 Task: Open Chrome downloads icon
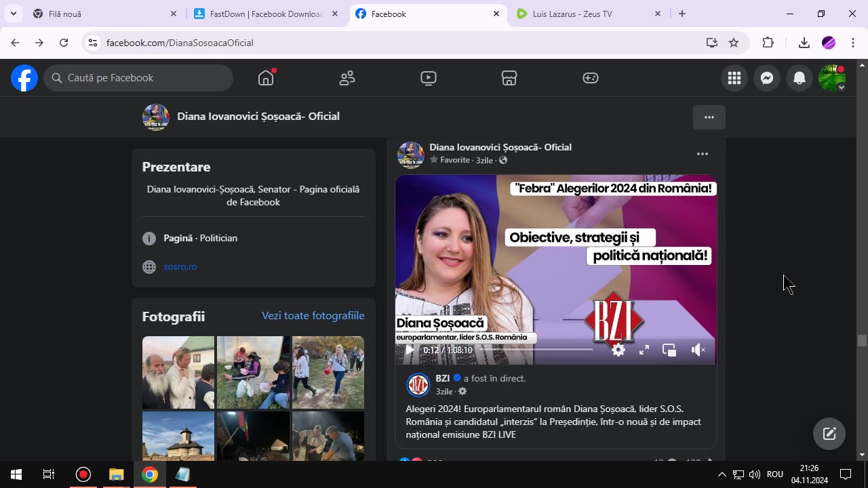point(804,43)
